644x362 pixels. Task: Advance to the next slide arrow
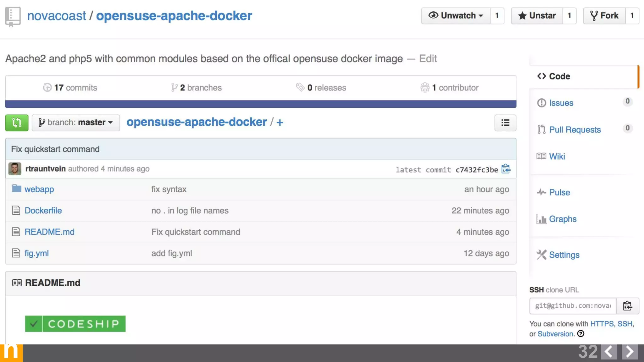630,352
